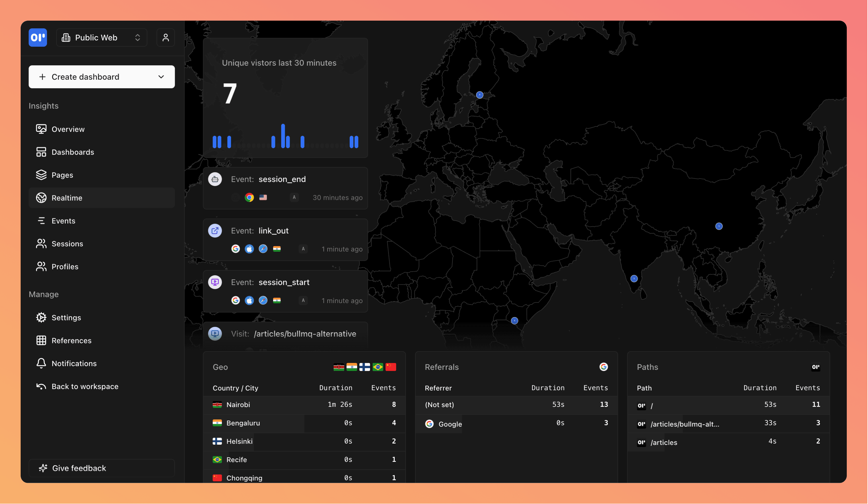Expand the Public Web workspace selector
868x504 pixels.
pos(137,38)
